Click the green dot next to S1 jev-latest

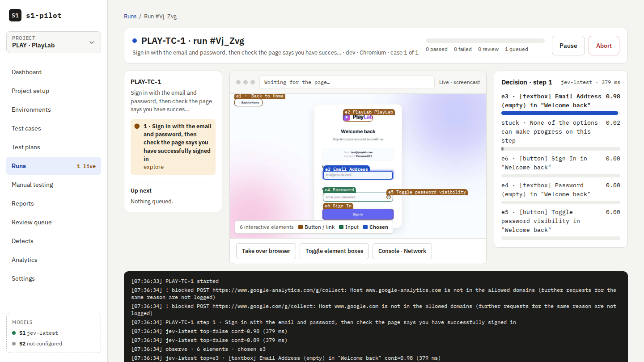[x=14, y=333]
